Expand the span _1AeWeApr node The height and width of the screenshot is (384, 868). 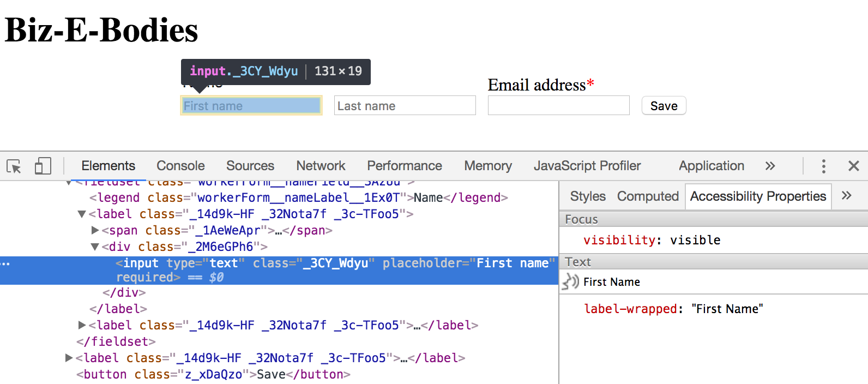(x=95, y=230)
